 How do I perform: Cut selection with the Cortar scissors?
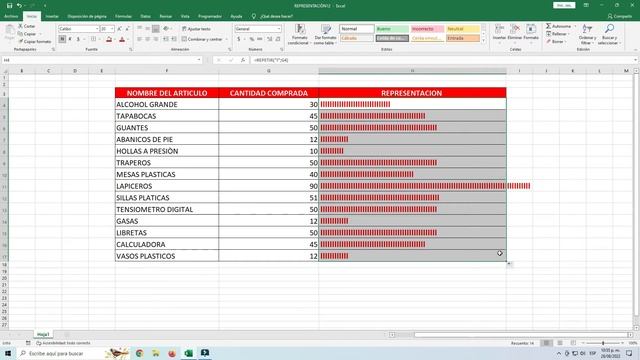tap(27, 26)
